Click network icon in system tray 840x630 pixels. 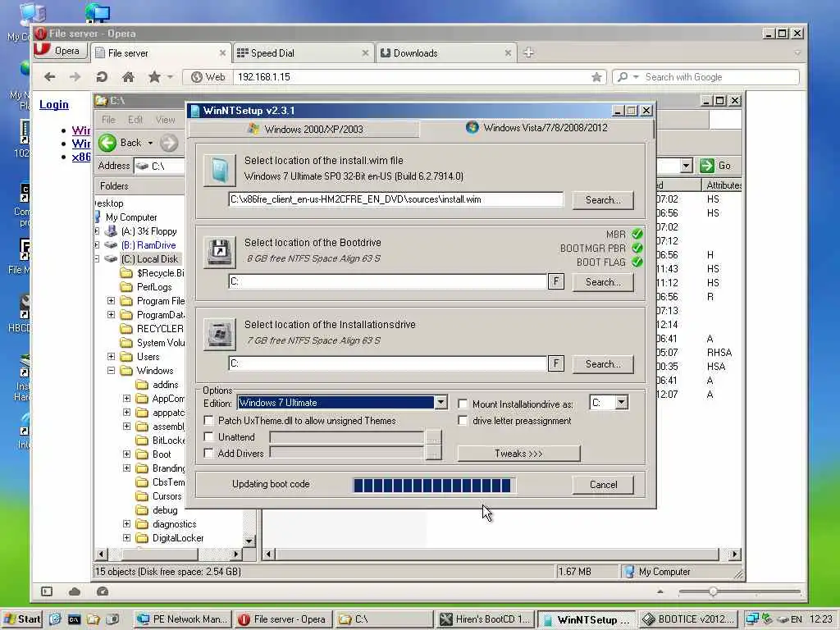point(752,619)
